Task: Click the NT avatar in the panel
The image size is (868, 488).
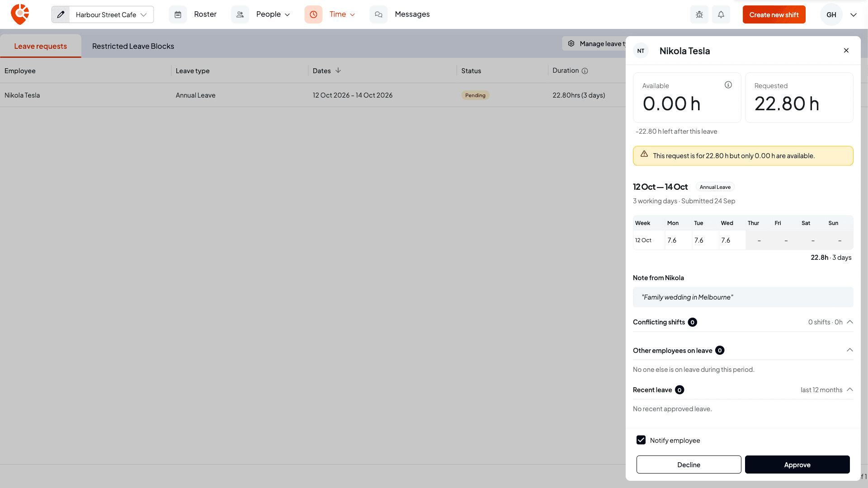Action: tap(641, 51)
